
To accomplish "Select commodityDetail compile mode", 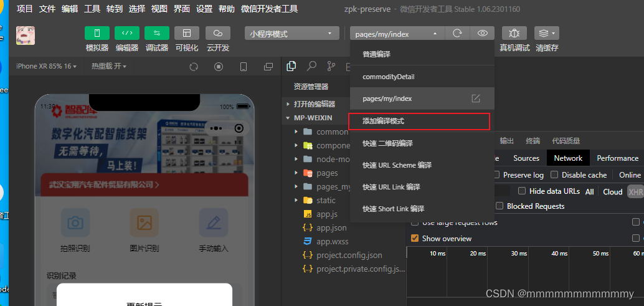I will coord(422,77).
